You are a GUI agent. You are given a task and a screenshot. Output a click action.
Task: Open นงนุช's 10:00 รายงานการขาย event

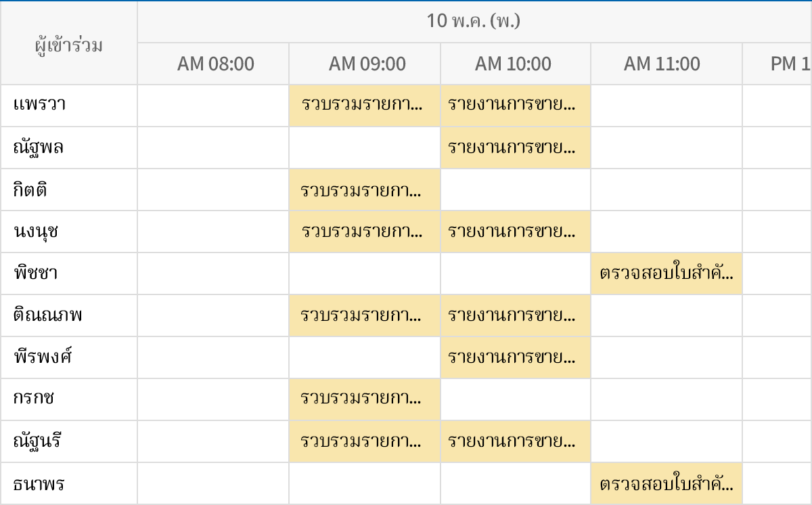point(515,232)
